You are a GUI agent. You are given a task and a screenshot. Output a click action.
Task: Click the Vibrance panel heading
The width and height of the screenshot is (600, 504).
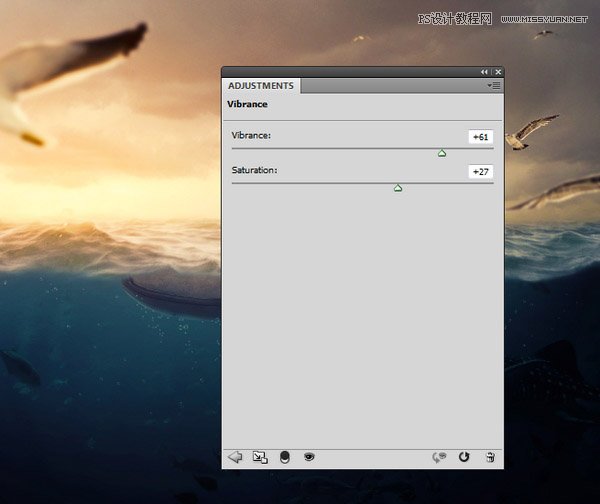pyautogui.click(x=247, y=104)
